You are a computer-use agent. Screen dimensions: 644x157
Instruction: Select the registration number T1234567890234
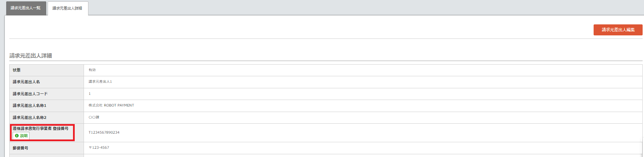coord(104,133)
